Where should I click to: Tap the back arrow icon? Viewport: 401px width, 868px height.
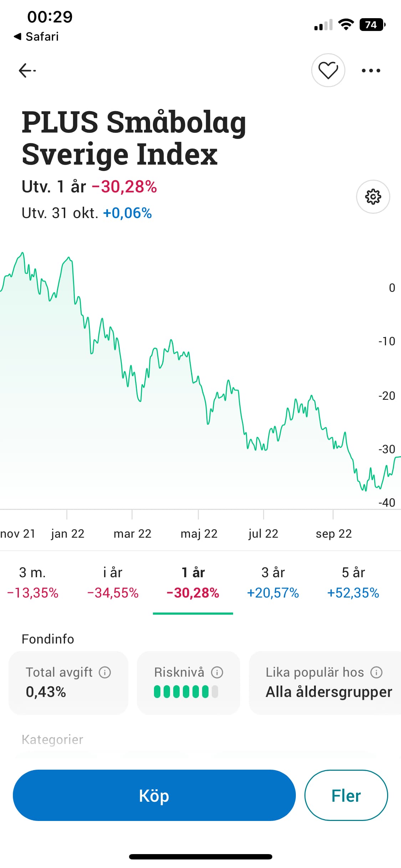(27, 70)
